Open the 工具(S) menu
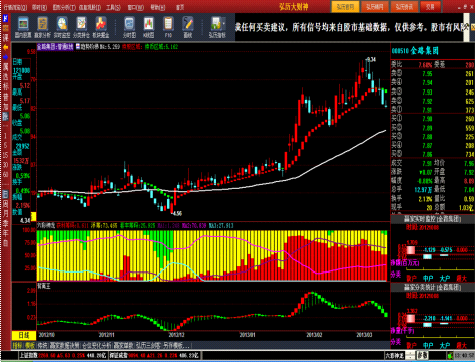The image size is (475, 362). click(113, 7)
